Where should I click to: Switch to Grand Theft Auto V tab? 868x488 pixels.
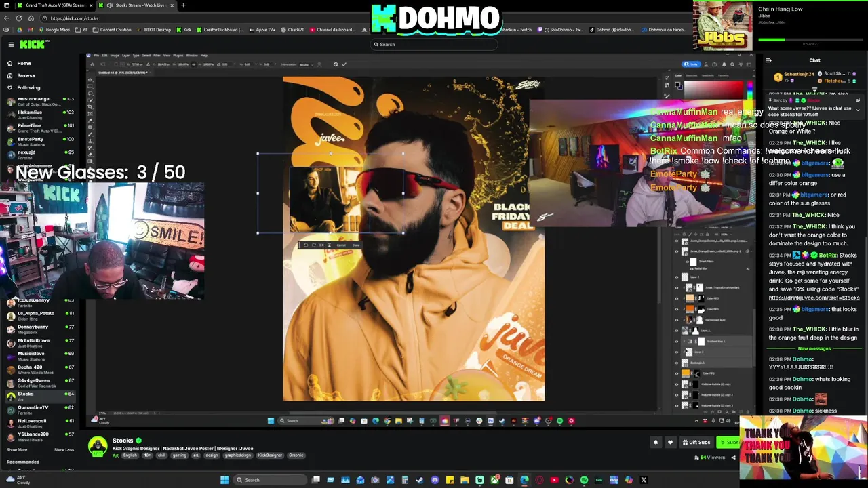click(56, 5)
